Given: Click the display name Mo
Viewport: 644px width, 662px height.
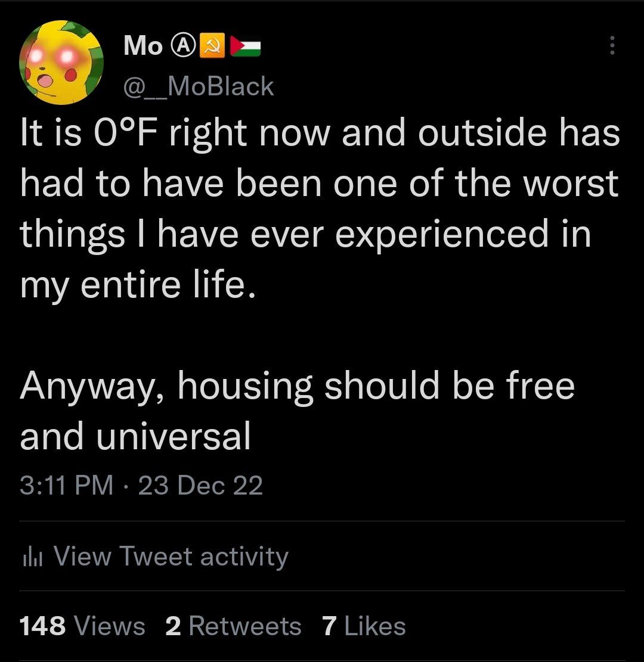Looking at the screenshot, I should 143,45.
